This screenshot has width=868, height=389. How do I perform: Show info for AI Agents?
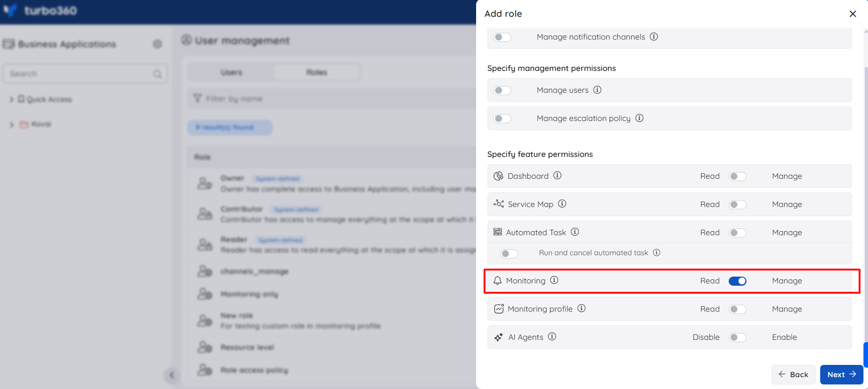[552, 336]
